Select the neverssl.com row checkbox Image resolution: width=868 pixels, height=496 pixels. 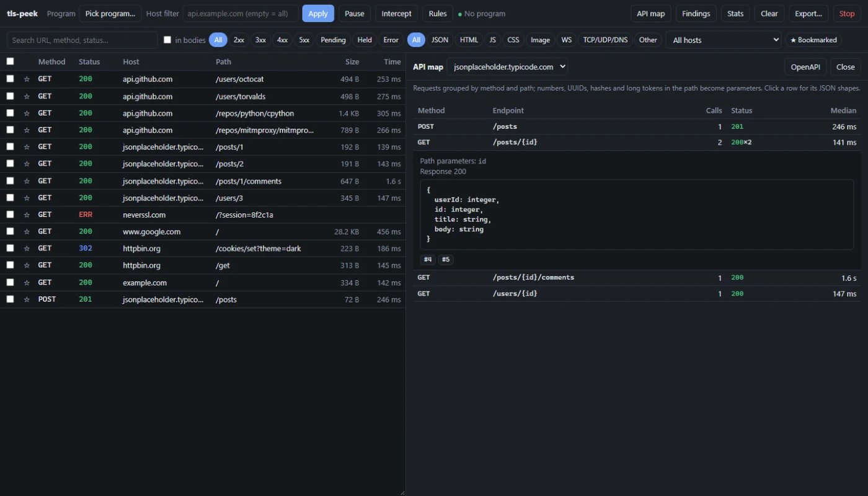pos(10,214)
